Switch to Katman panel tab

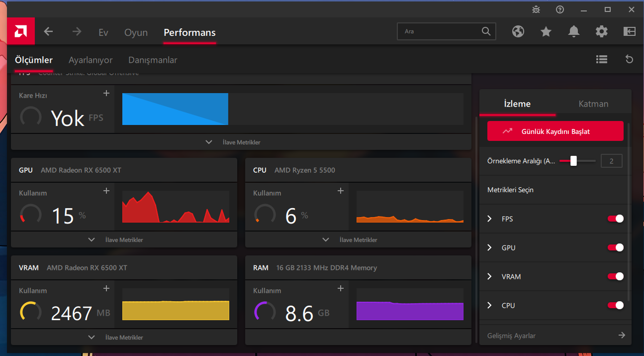(x=593, y=104)
